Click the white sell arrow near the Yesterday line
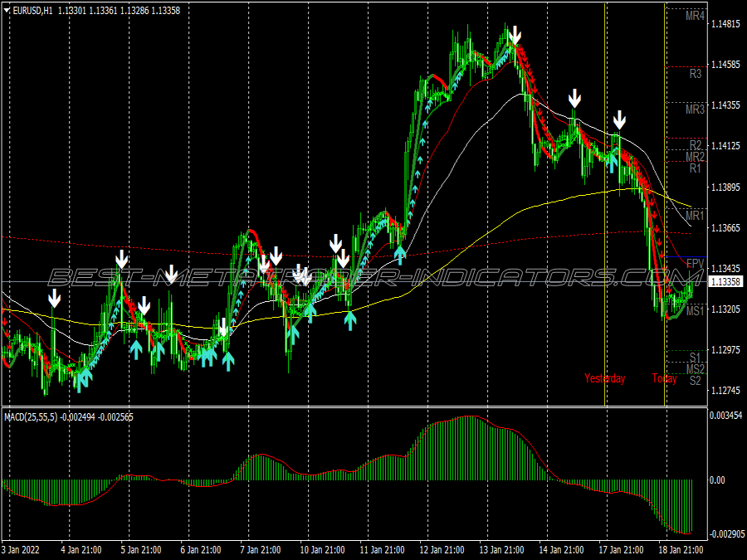747x560 pixels. (619, 120)
